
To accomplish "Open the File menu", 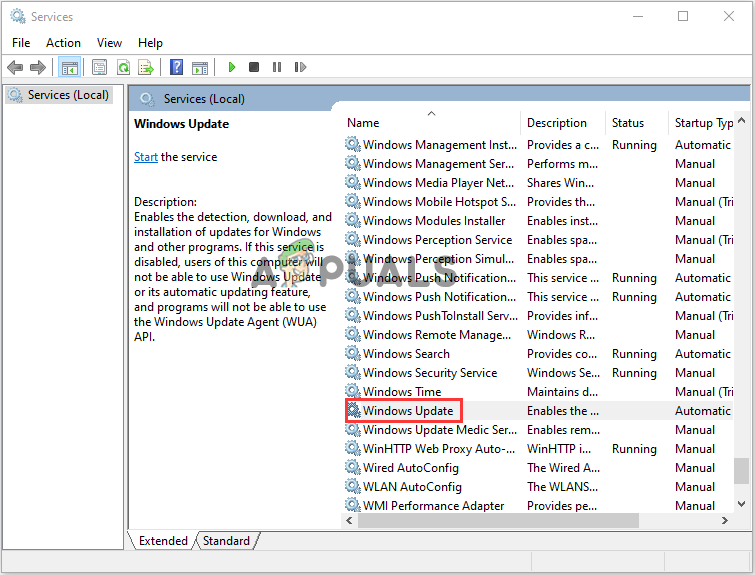I will click(21, 43).
